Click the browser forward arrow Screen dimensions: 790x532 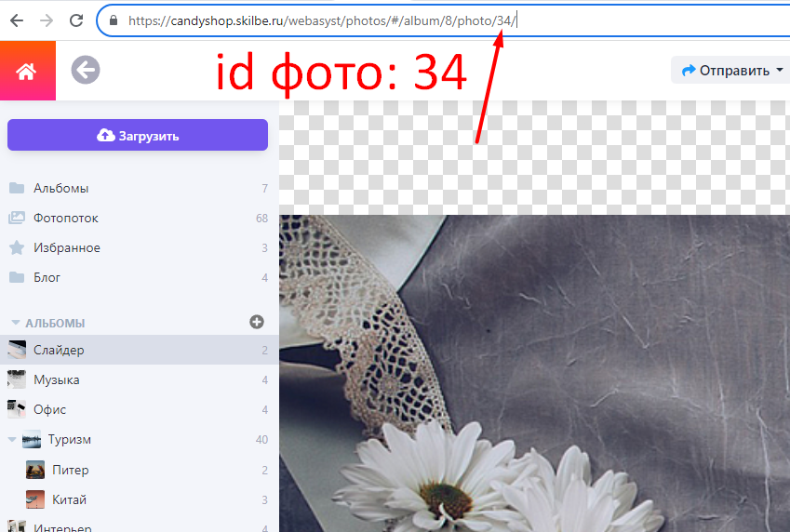pos(47,20)
